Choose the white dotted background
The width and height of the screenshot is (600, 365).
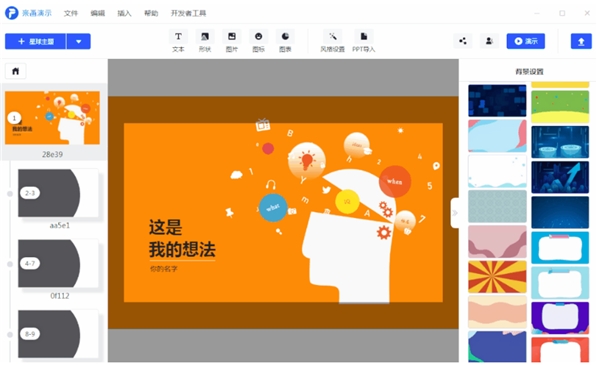click(x=497, y=171)
